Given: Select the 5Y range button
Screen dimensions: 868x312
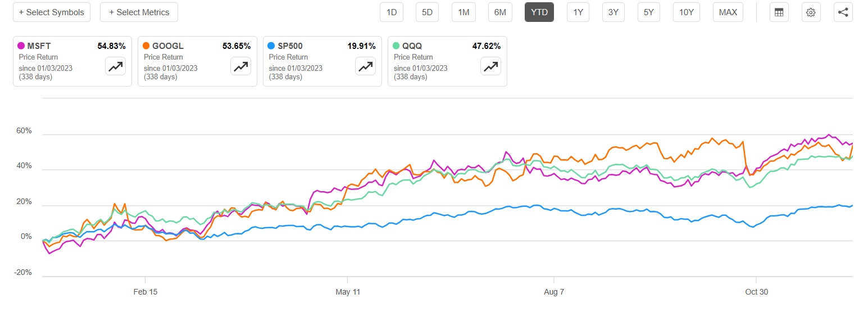Looking at the screenshot, I should point(649,12).
